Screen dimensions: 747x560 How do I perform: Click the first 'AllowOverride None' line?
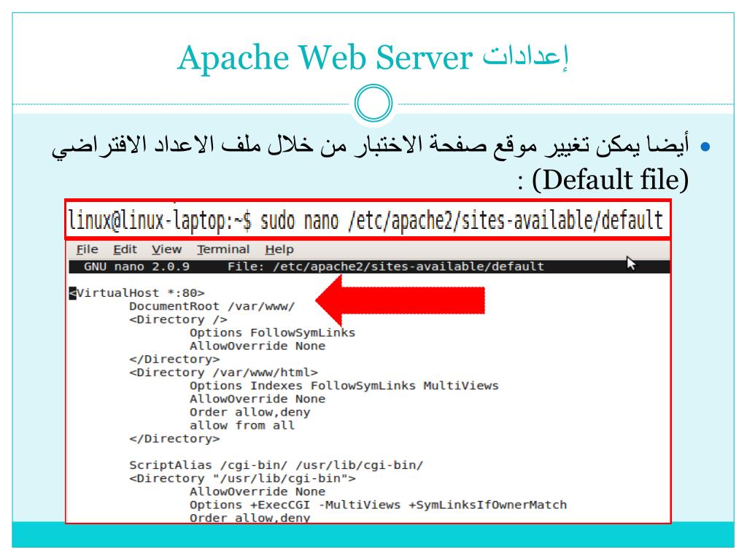pyautogui.click(x=258, y=346)
